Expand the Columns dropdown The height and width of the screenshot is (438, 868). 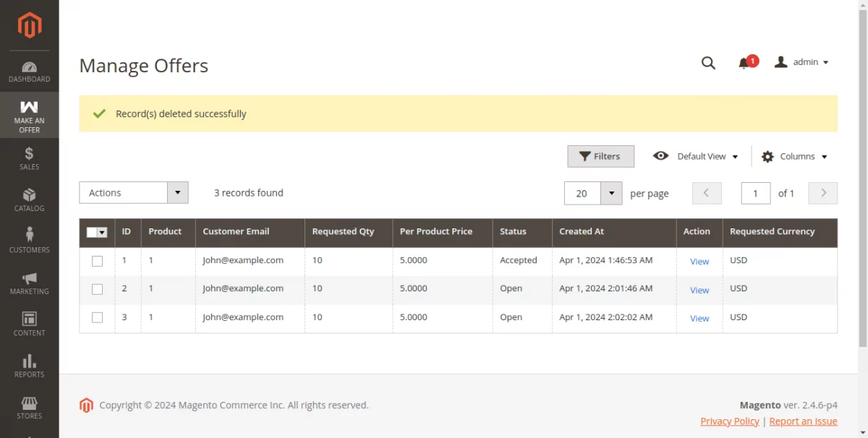(793, 157)
